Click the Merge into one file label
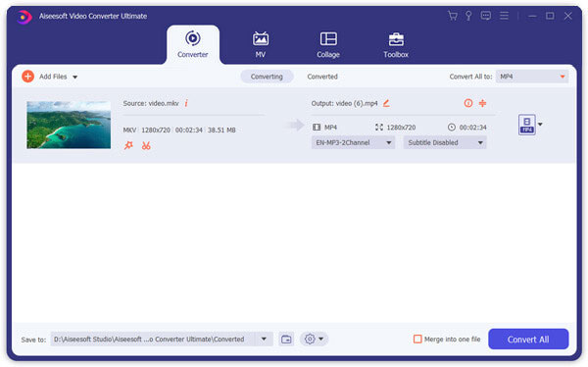Image resolution: width=588 pixels, height=367 pixels. pyautogui.click(x=452, y=340)
